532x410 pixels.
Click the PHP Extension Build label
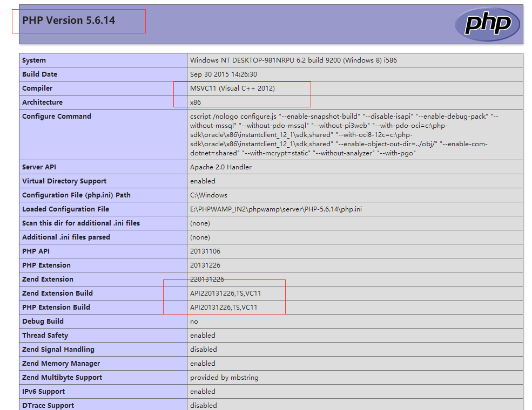tap(56, 307)
